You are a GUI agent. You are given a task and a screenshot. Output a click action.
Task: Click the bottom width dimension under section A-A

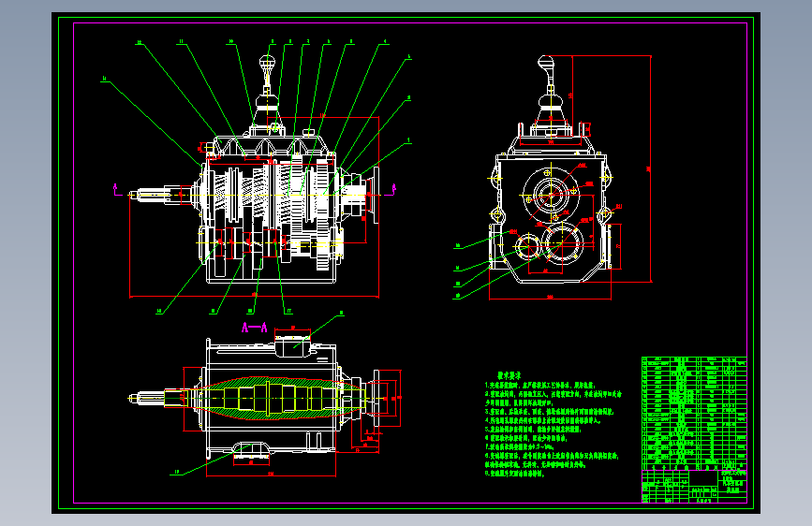coord(271,475)
